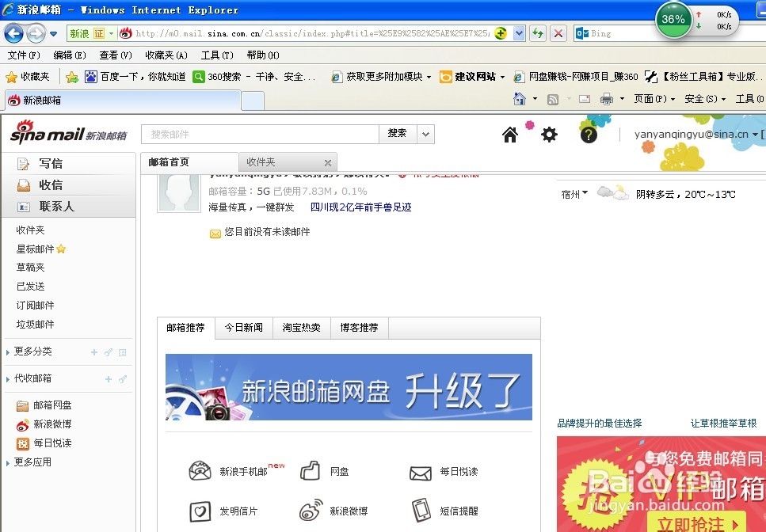Click the 网盘 folder icon in recommendations

coord(310,471)
